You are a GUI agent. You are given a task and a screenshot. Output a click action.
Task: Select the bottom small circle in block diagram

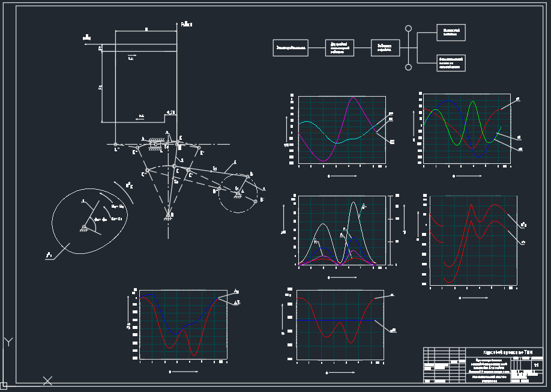(x=409, y=67)
